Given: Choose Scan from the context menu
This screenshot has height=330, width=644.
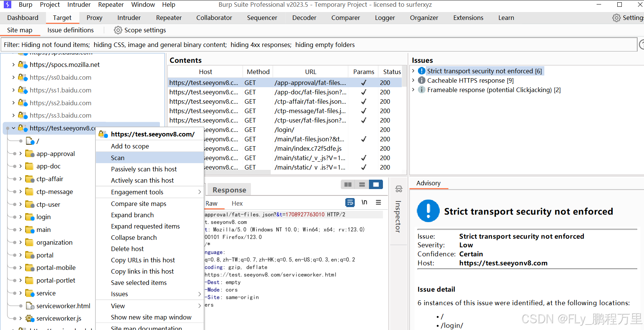Looking at the screenshot, I should coord(150,158).
